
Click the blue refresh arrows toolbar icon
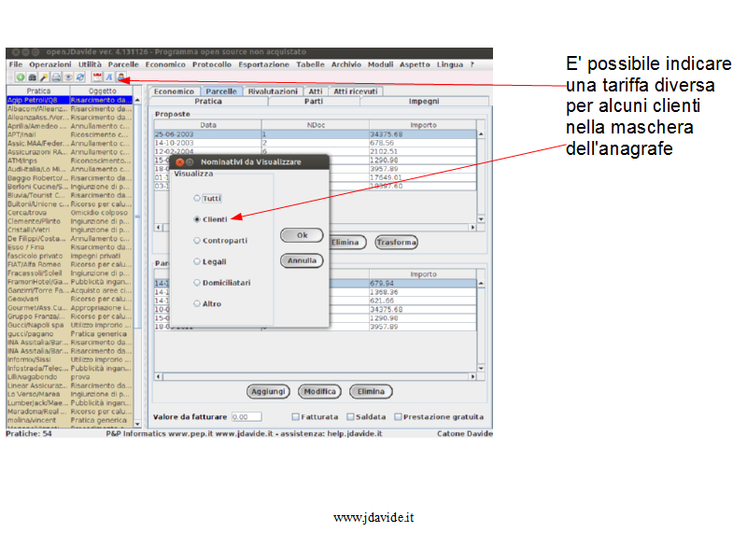pyautogui.click(x=80, y=77)
